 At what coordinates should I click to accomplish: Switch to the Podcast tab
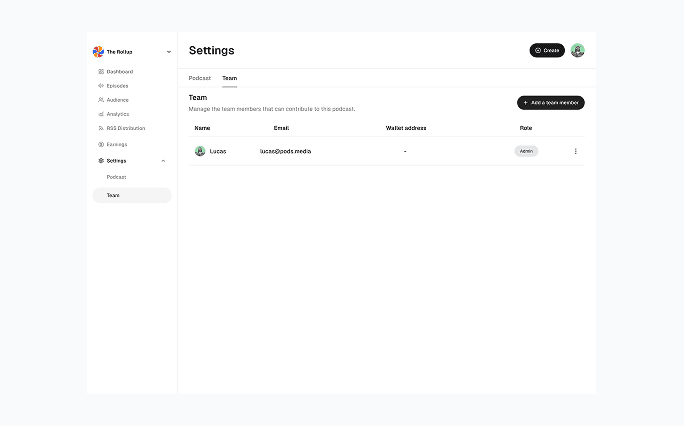coord(200,78)
